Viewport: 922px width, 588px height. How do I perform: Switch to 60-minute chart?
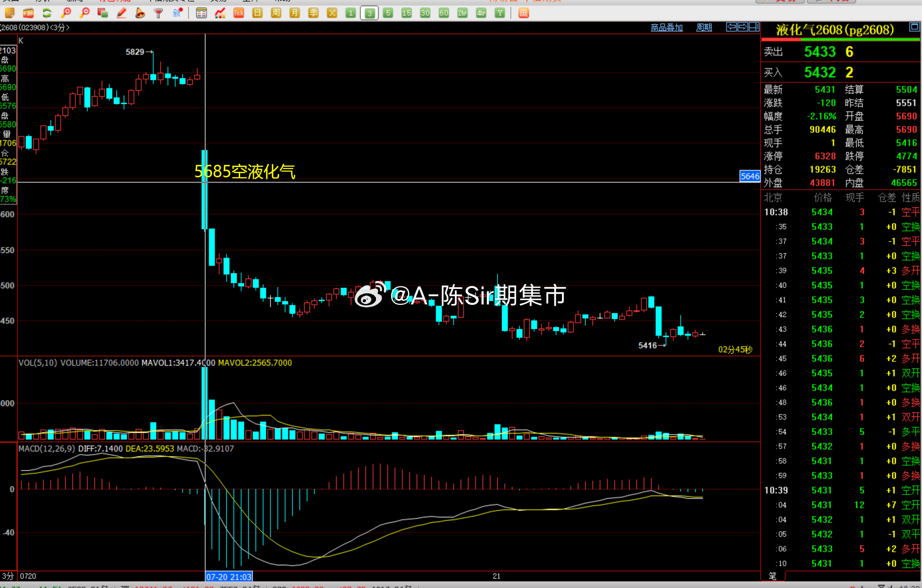point(444,13)
